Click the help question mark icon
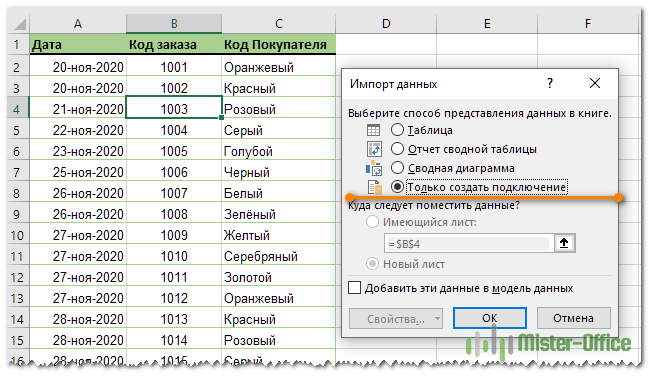This screenshot has height=379, width=648. pos(550,83)
